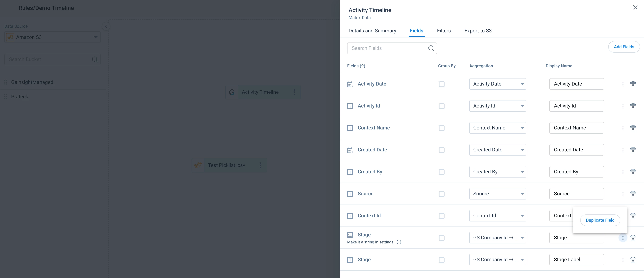Delete the Activity Date field row

[633, 84]
